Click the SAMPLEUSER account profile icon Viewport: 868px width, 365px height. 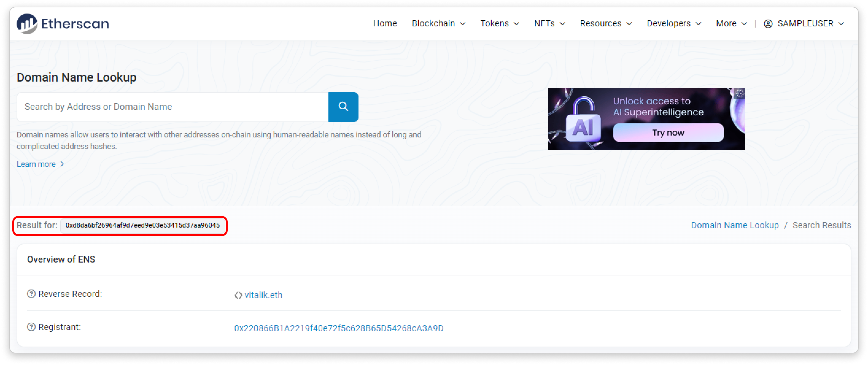768,24
